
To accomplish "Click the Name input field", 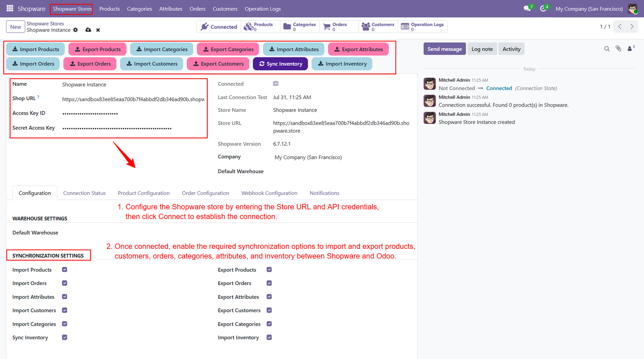I will point(133,85).
